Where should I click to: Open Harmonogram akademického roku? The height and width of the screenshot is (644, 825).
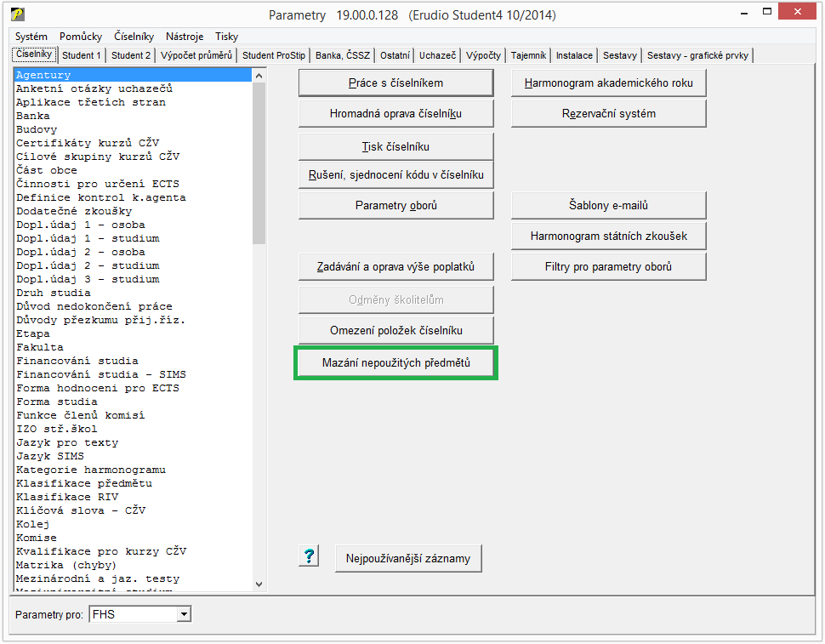pyautogui.click(x=608, y=83)
